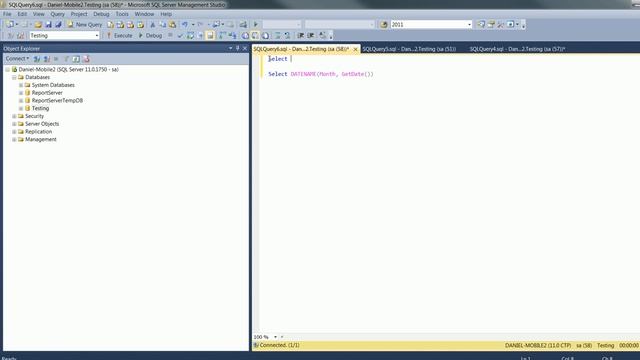
Task: Open the Edit menu
Action: coord(22,14)
